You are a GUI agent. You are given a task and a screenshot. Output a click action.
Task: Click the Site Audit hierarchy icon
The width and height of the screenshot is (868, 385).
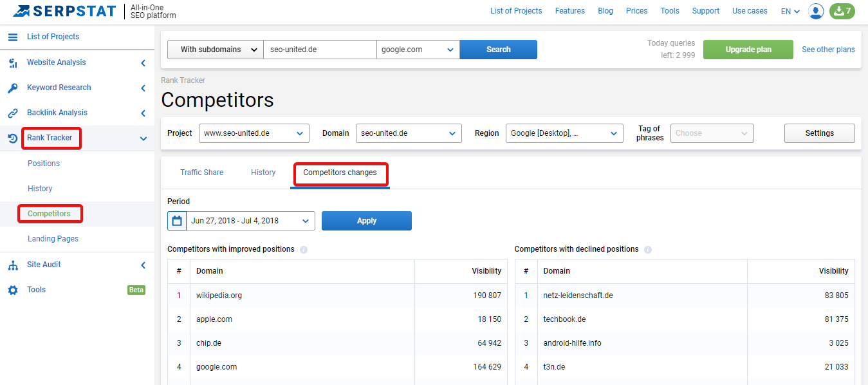tap(13, 265)
